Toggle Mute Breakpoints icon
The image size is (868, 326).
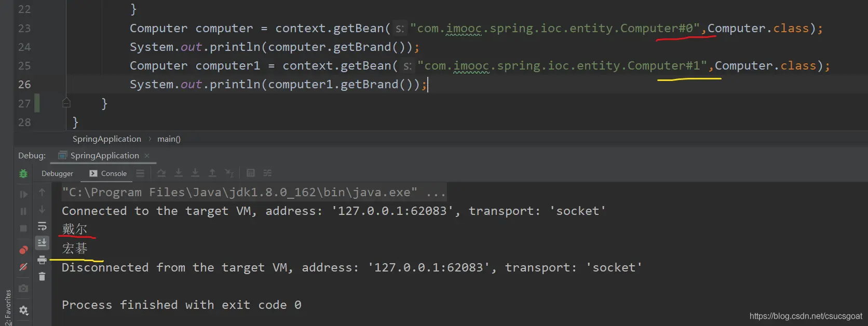point(23,267)
